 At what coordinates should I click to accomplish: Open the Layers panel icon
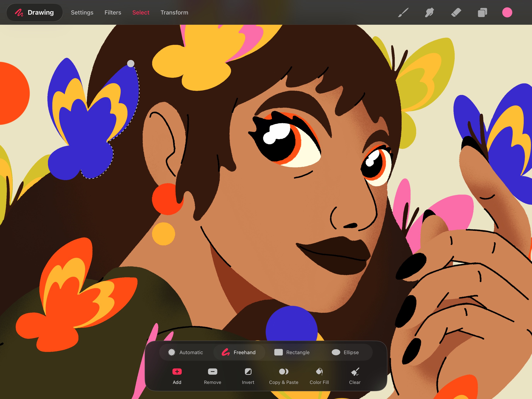point(482,13)
